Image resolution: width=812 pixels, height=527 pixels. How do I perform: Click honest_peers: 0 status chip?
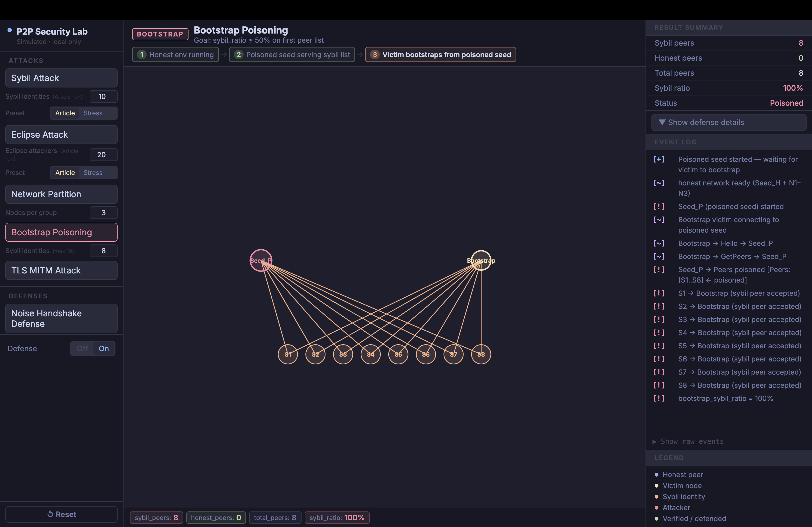tap(216, 517)
